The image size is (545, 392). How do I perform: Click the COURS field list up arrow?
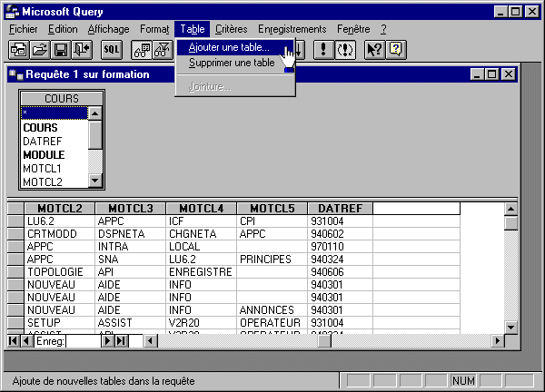tap(94, 113)
